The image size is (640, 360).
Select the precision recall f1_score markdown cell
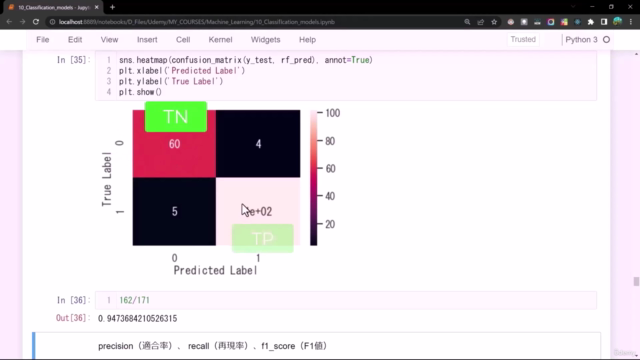tap(316, 346)
